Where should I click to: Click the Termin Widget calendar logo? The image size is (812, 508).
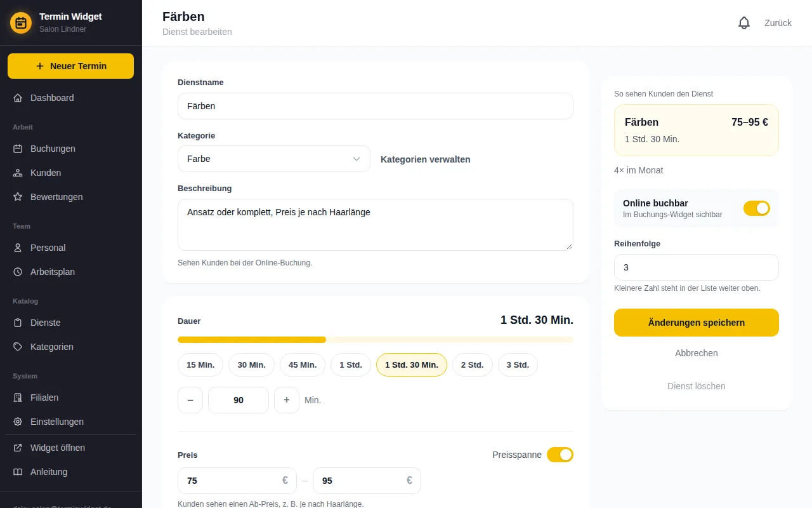tap(21, 23)
